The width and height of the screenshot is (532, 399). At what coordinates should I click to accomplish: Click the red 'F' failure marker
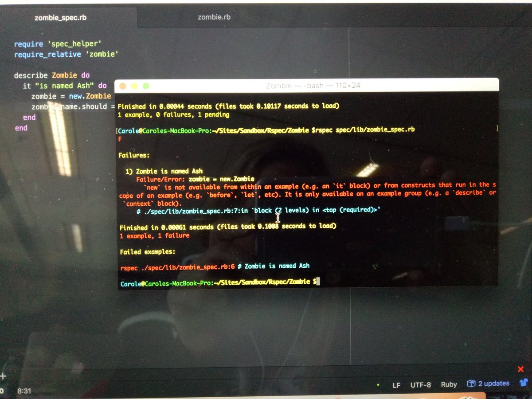pyautogui.click(x=120, y=139)
